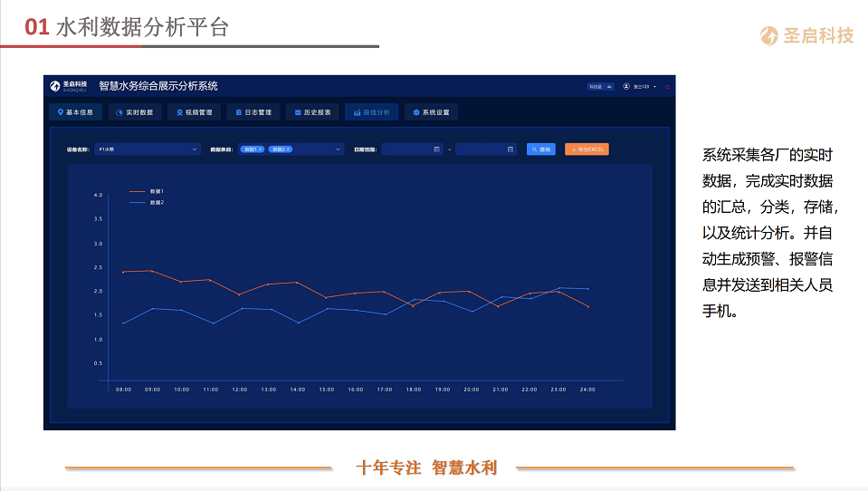Click the start date input field
868x491 pixels.
(x=413, y=149)
